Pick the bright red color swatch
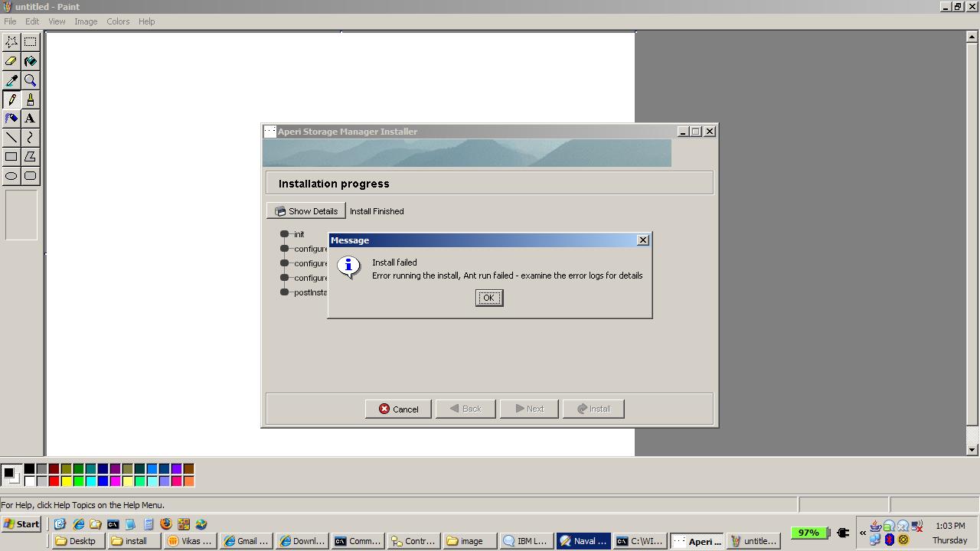980x551 pixels. click(x=54, y=481)
